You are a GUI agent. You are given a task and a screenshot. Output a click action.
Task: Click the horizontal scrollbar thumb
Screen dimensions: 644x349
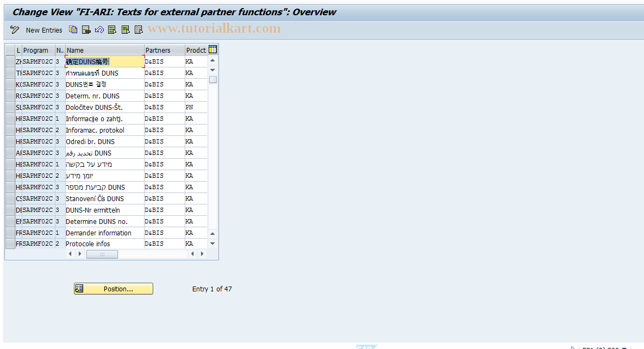tap(102, 254)
